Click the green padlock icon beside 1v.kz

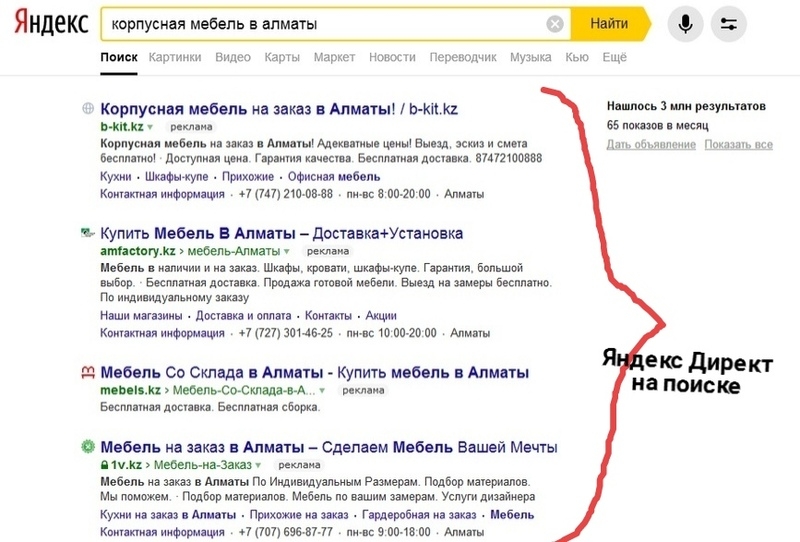coord(104,465)
